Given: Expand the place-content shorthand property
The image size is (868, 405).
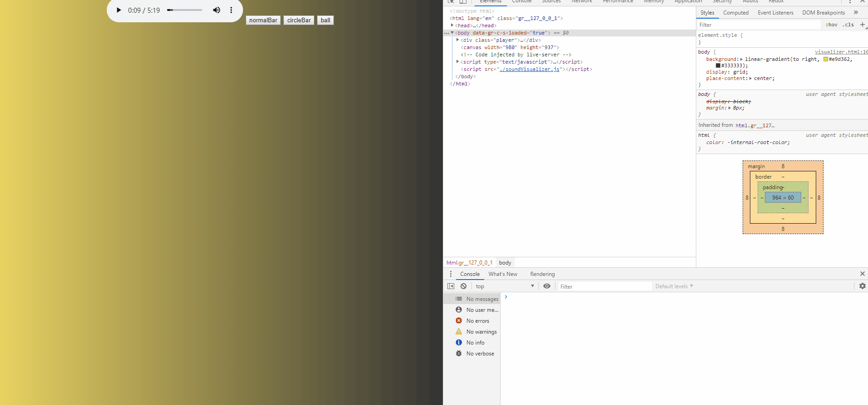Looking at the screenshot, I should pyautogui.click(x=750, y=78).
